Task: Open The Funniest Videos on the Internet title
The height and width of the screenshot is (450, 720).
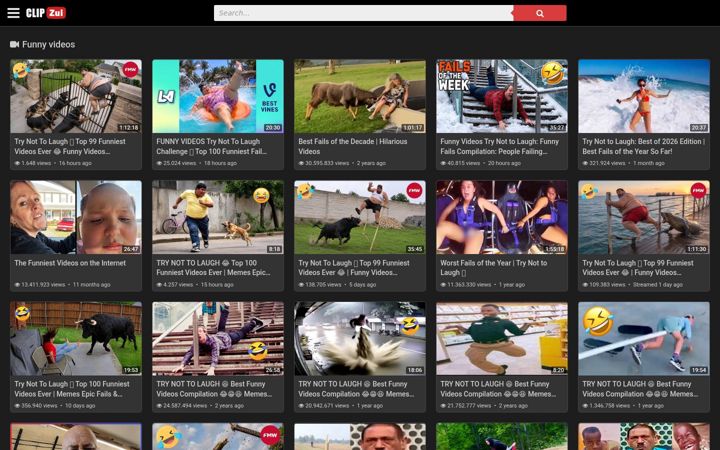Action: (70, 263)
